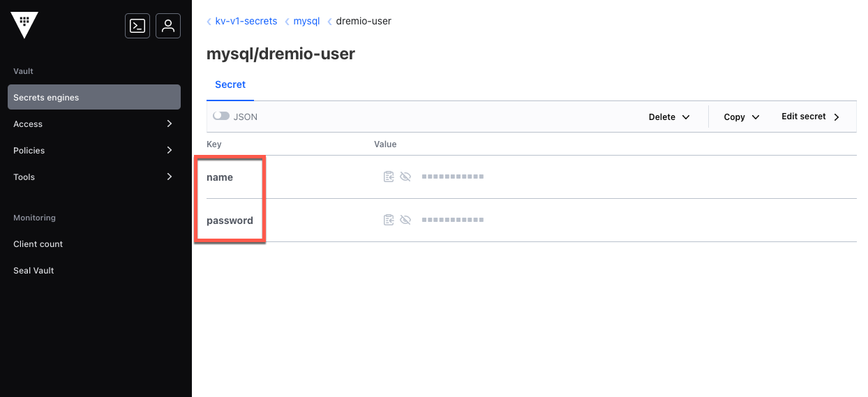Click back chevron before kv-v1-secrets
The width and height of the screenshot is (868, 397).
209,22
